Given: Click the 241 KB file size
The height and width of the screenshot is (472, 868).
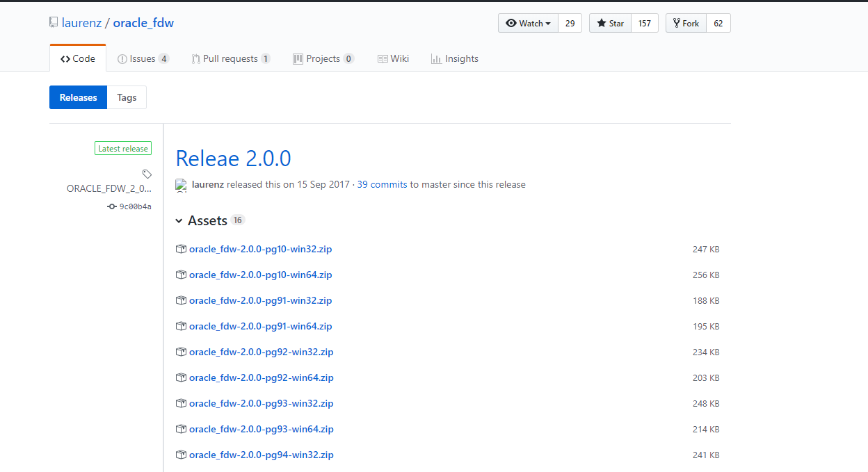Looking at the screenshot, I should [706, 455].
